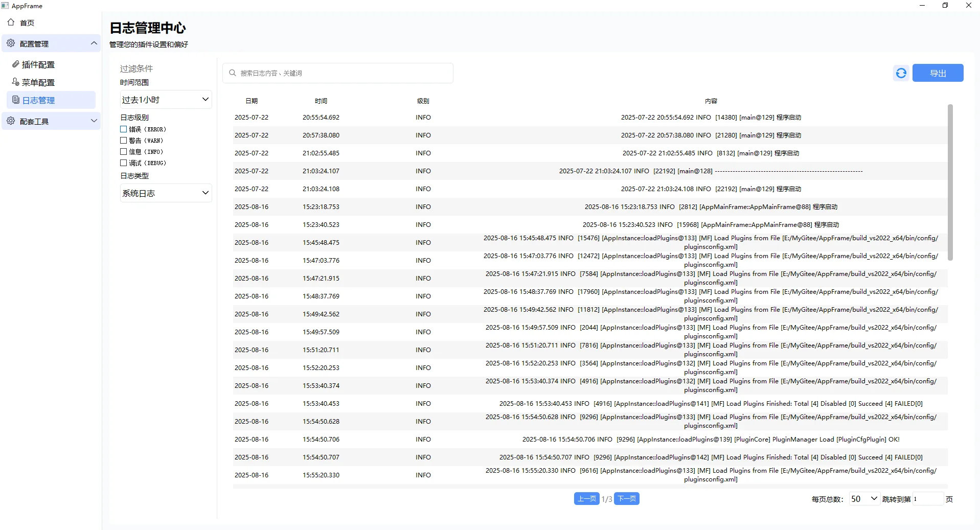Click the 跳转到第 page number field
980x530 pixels.
pyautogui.click(x=928, y=499)
